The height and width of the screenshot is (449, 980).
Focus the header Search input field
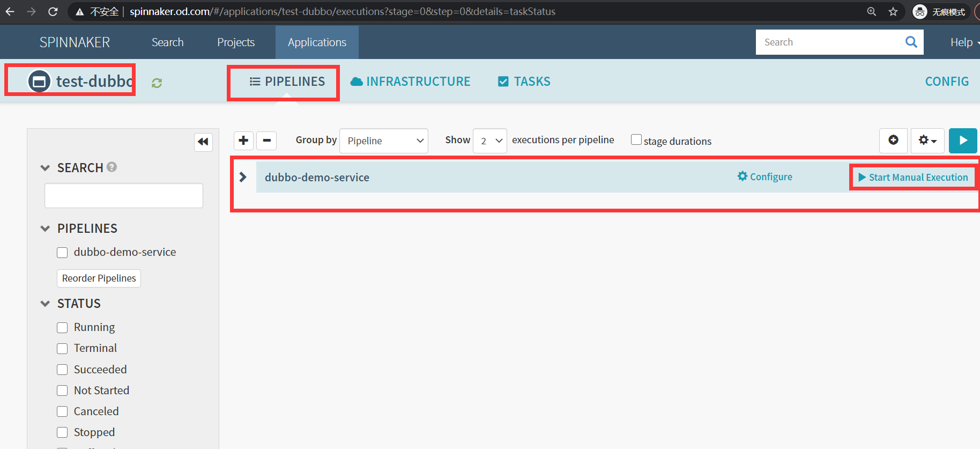[829, 42]
